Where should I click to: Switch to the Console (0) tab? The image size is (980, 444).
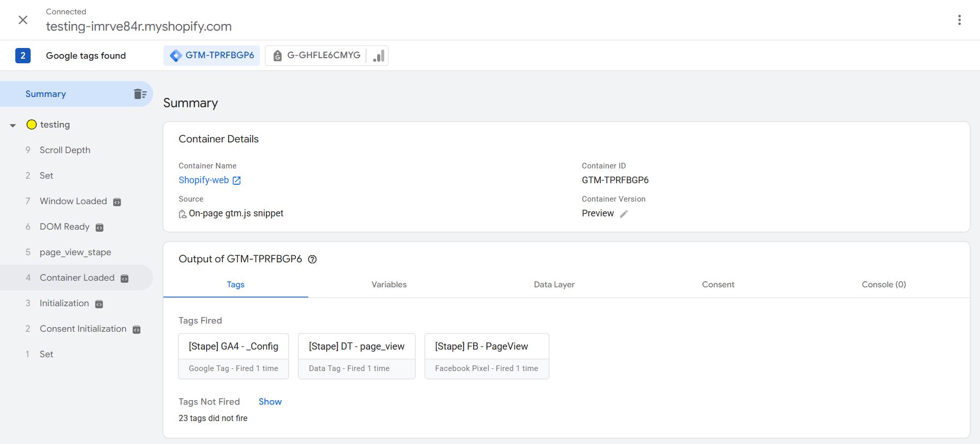coord(884,285)
